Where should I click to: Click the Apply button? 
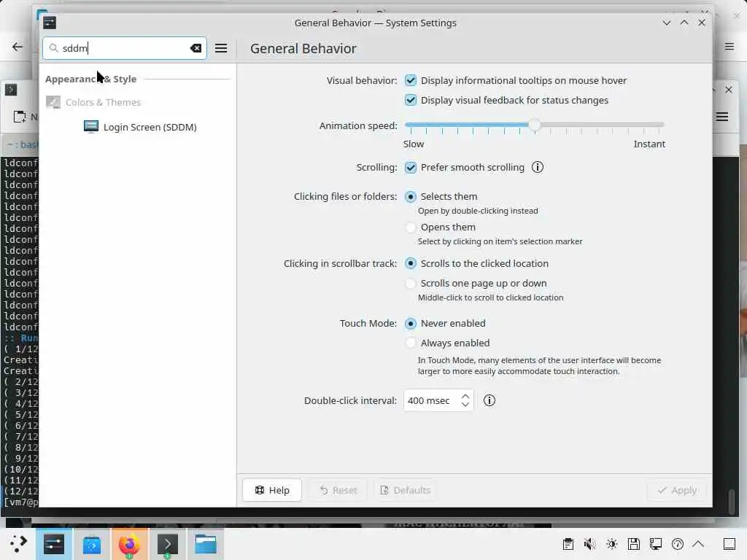pos(677,490)
